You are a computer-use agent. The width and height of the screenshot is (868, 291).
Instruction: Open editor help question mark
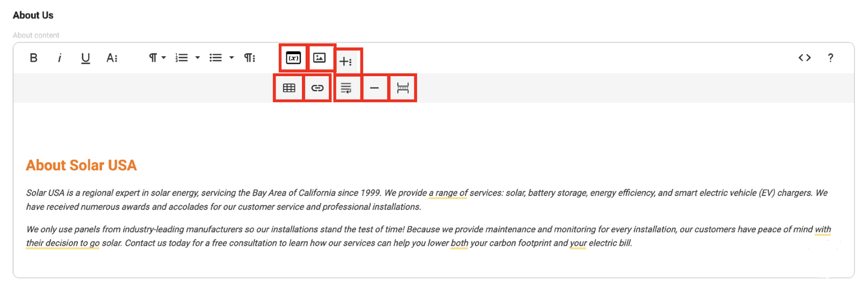click(831, 58)
